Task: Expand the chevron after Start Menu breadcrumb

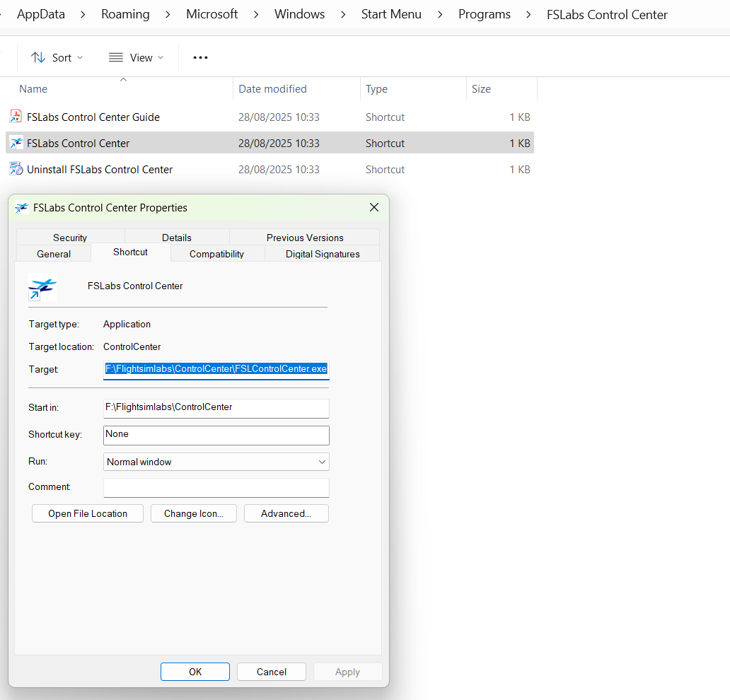Action: [x=440, y=14]
